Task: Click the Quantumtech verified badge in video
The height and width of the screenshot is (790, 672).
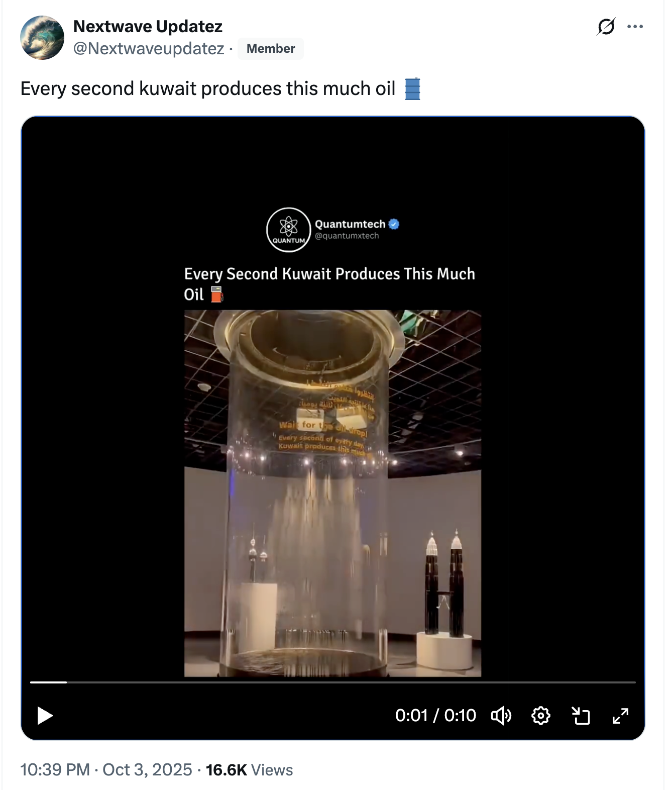Action: (x=394, y=224)
